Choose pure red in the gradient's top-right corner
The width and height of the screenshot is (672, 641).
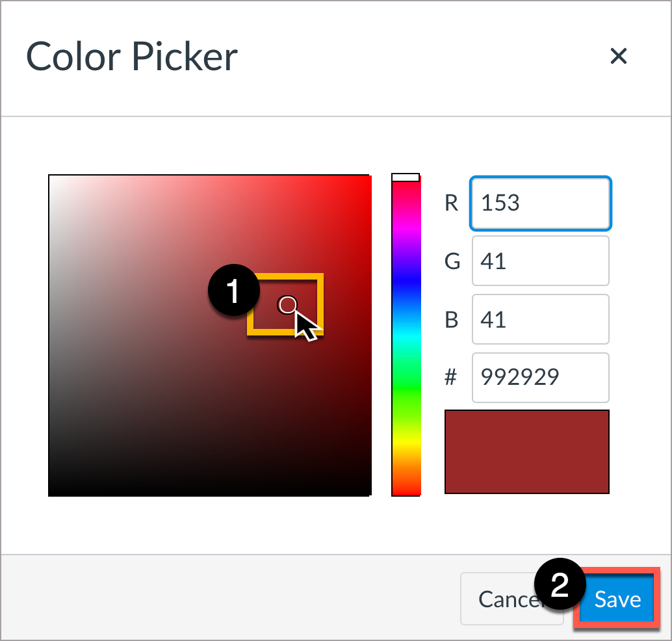(x=368, y=177)
